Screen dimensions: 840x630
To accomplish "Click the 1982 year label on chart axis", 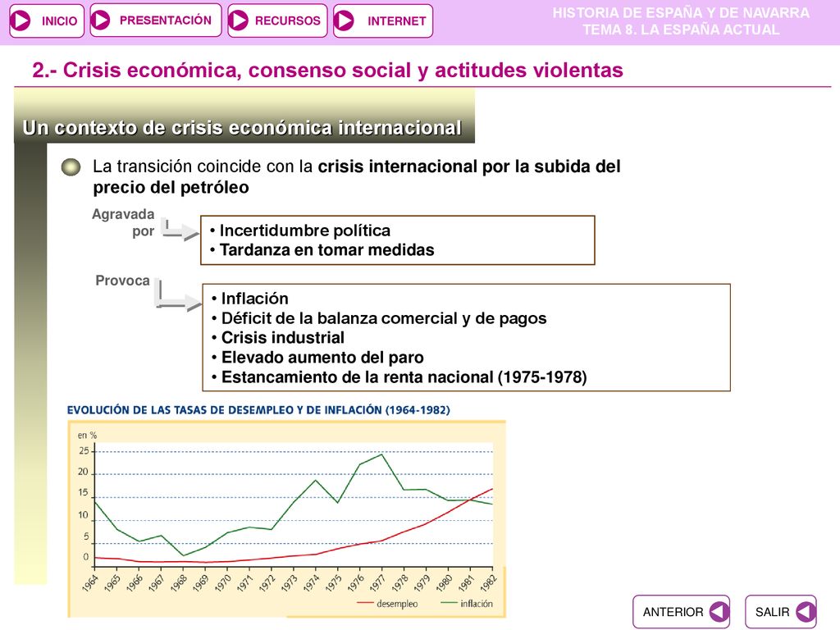I will 489,582.
